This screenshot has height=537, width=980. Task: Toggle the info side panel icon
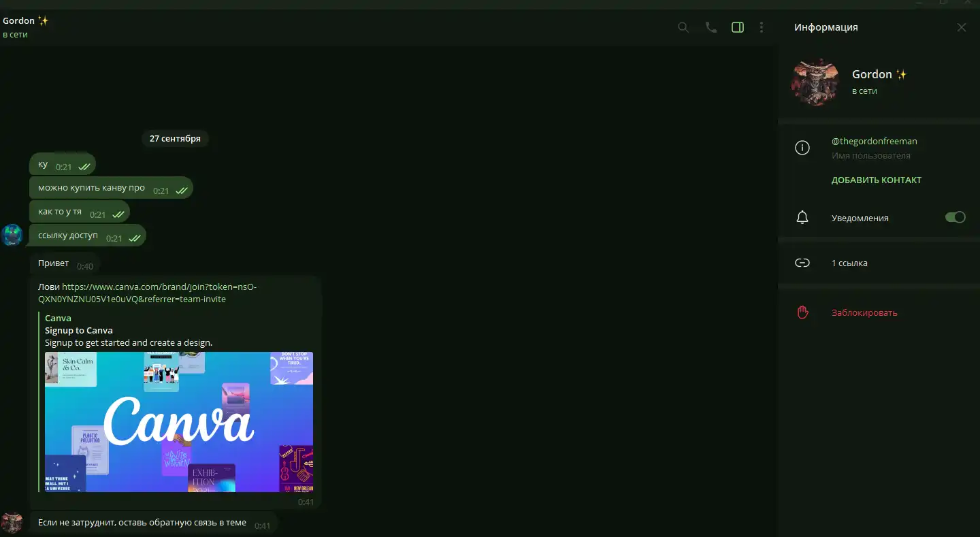(x=737, y=27)
